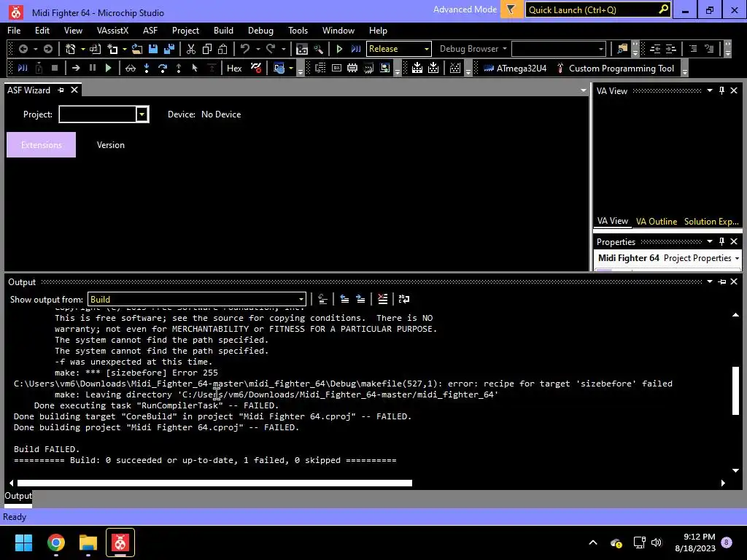Click the New Project icon in toolbar
Viewport: 747px width, 560px height.
[x=71, y=49]
